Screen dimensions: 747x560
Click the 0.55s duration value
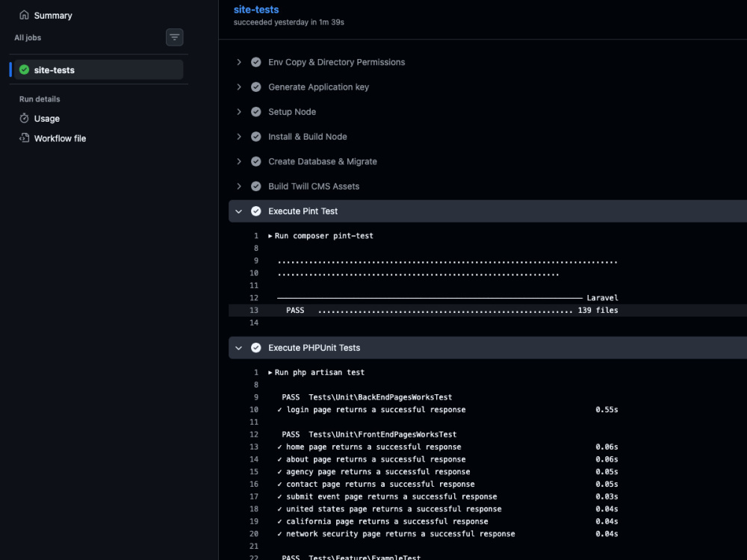coord(607,409)
